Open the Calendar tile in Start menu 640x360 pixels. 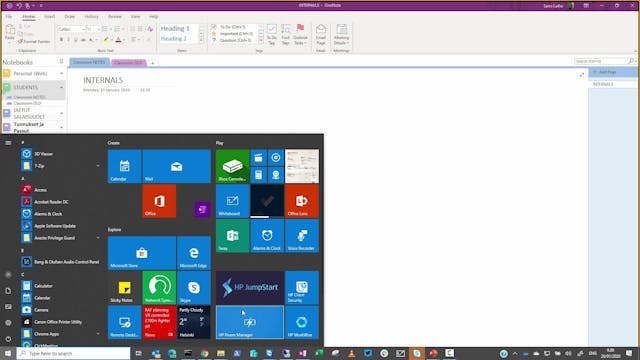[x=124, y=166]
